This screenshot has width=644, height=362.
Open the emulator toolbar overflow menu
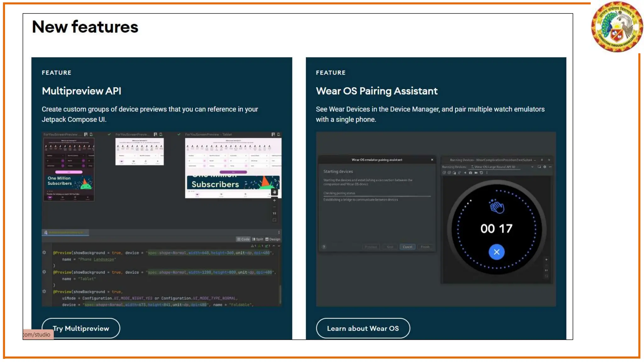[487, 173]
